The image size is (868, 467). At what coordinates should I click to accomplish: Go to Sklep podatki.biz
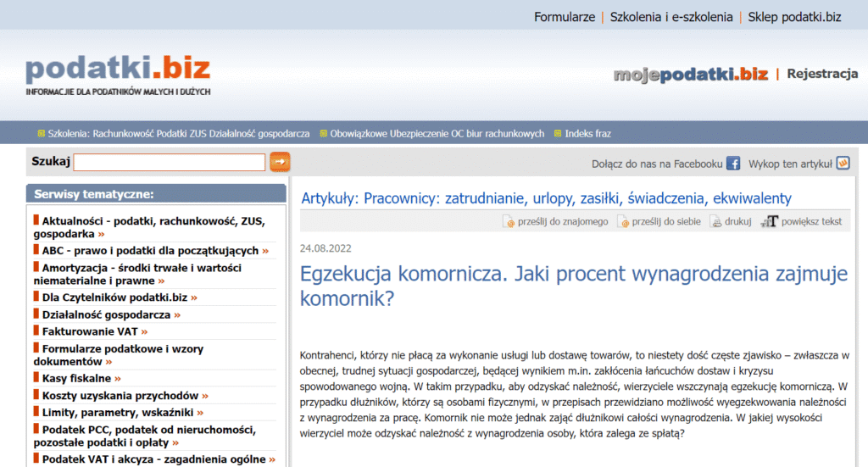click(794, 17)
